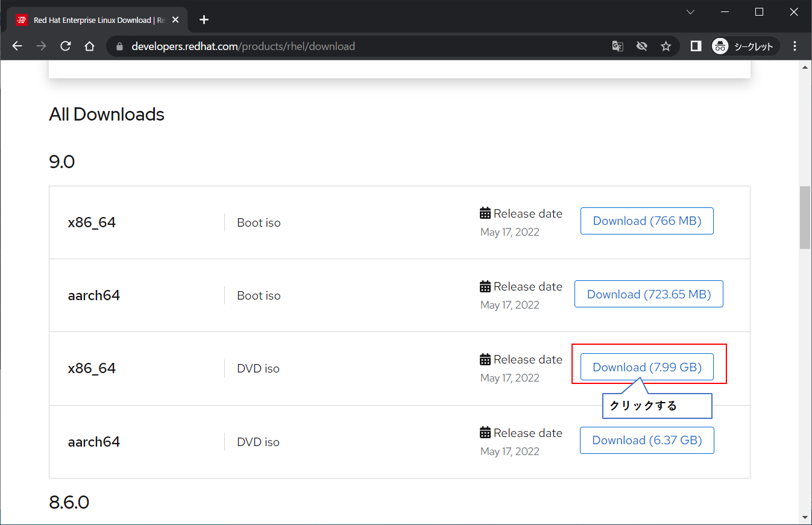Screen dimensions: 812x525
Task: Toggle the browser side panel icon
Action: pyautogui.click(x=696, y=46)
